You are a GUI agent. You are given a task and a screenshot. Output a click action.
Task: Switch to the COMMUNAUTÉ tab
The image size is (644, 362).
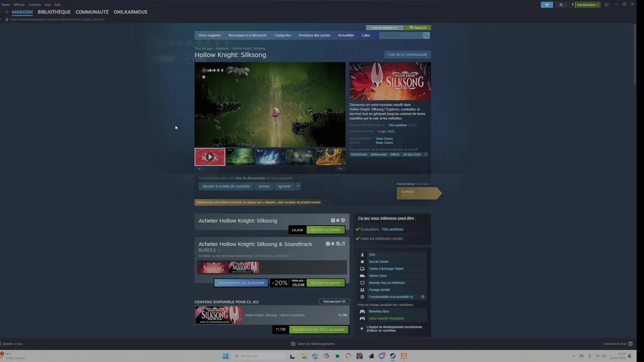pyautogui.click(x=92, y=12)
